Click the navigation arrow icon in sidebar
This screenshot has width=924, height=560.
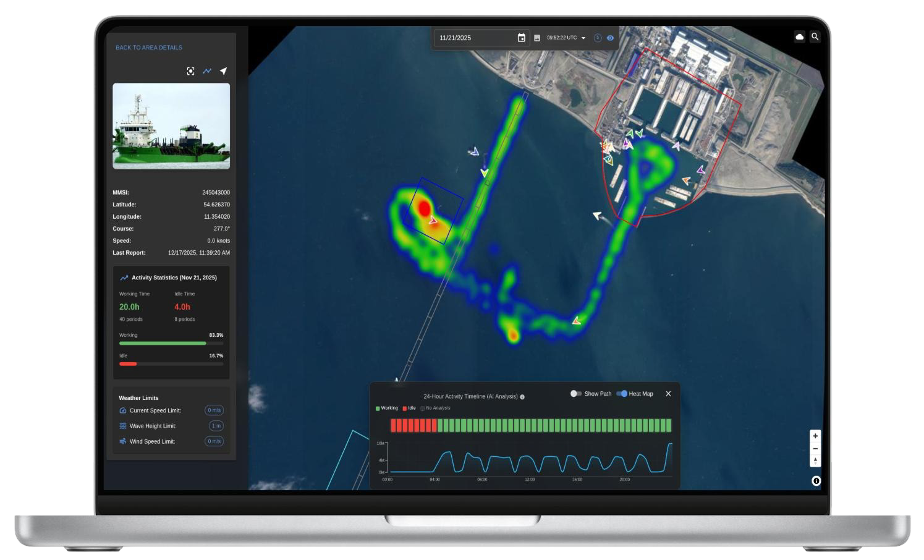[224, 71]
